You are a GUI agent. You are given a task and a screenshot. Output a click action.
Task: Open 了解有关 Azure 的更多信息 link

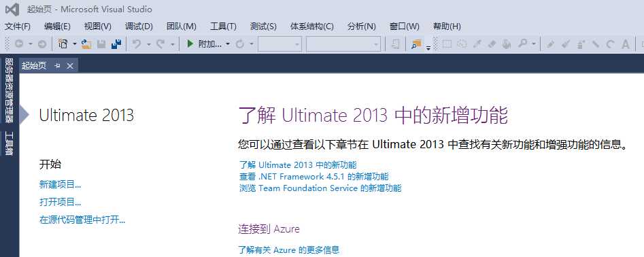coord(289,250)
